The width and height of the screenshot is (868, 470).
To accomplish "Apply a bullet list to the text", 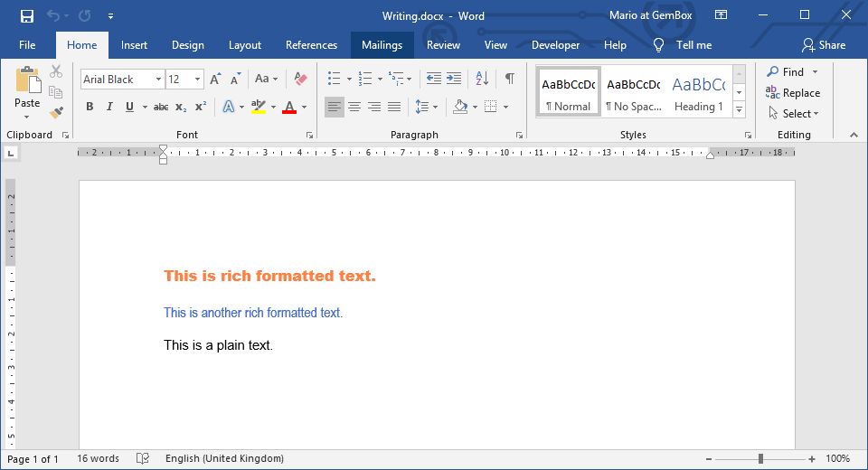I will [334, 80].
